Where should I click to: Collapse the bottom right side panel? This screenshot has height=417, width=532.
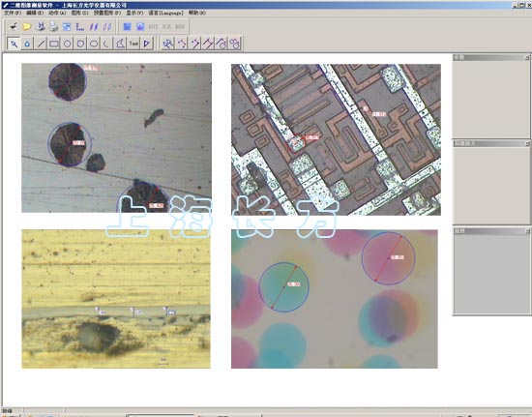[527, 231]
